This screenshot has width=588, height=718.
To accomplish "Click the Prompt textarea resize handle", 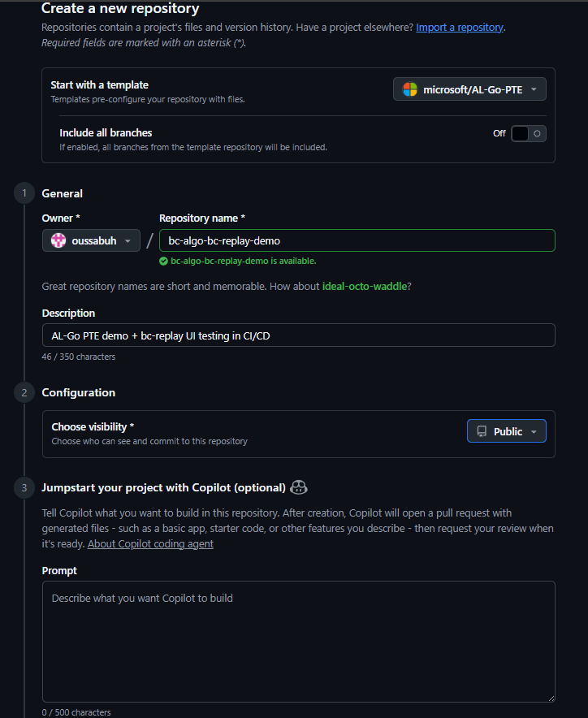I will pyautogui.click(x=551, y=698).
